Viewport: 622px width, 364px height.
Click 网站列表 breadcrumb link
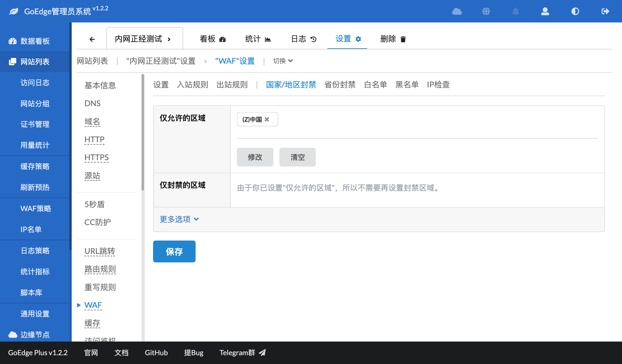click(92, 61)
